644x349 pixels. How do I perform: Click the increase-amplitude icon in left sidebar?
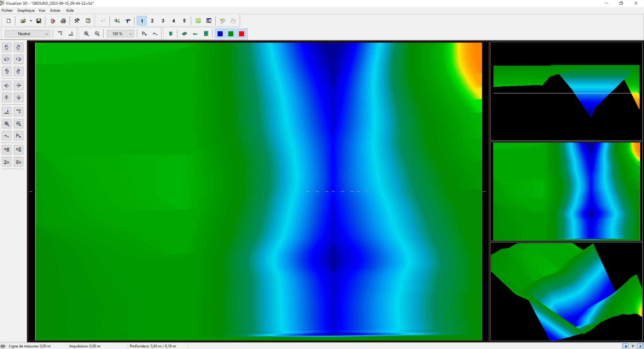19,136
